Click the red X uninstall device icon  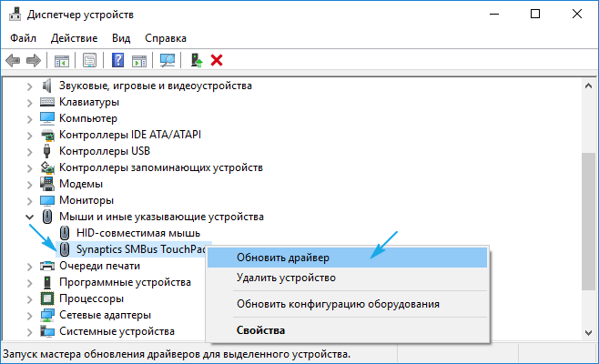(x=217, y=60)
